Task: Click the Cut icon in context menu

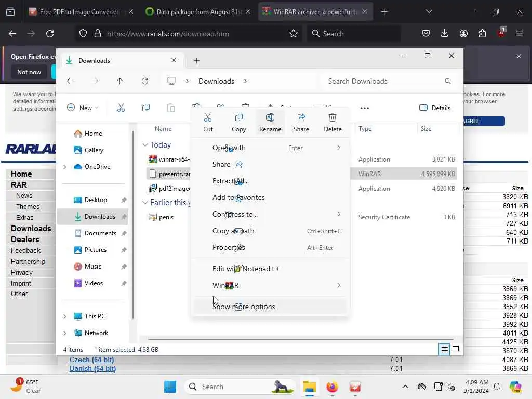Action: (x=208, y=118)
